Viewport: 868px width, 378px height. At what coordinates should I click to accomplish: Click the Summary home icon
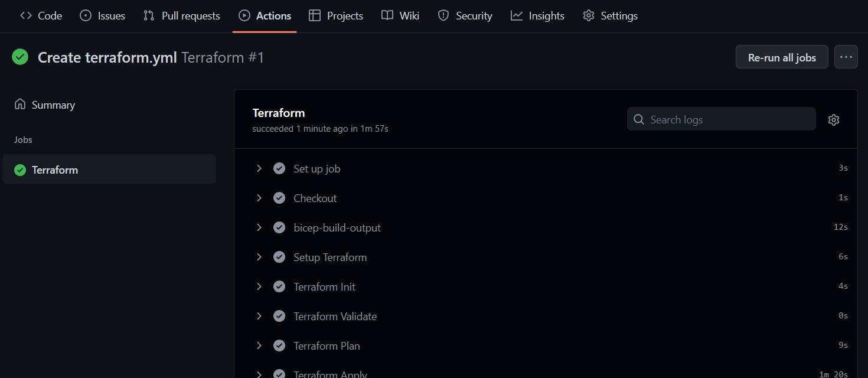(20, 105)
